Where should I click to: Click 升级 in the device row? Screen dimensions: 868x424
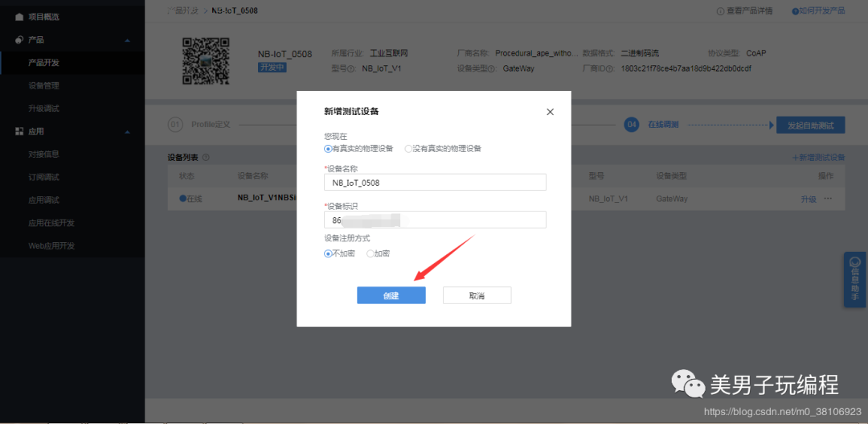(x=809, y=199)
